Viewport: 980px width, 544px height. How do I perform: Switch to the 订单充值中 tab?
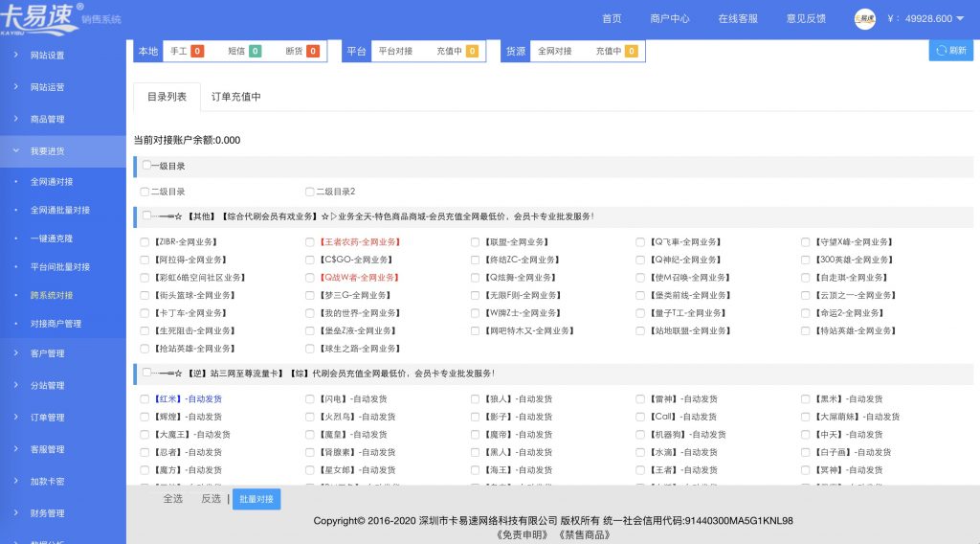pos(235,97)
